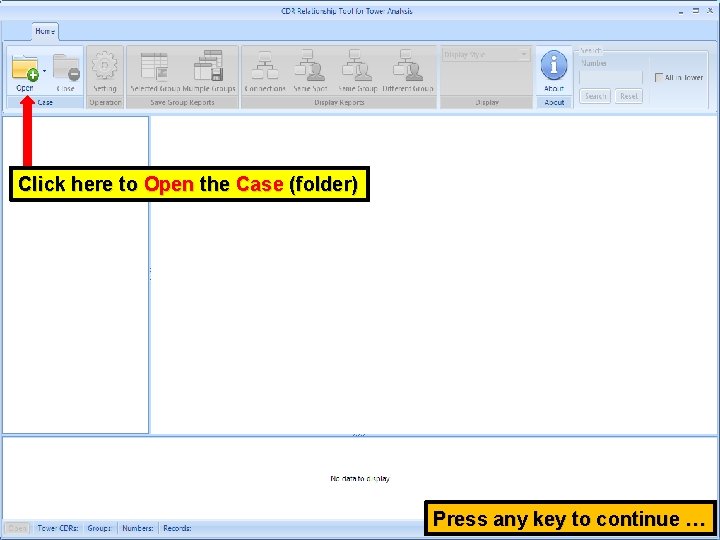Switch to the Home ribbon tab
This screenshot has height=540, width=720.
pos(45,31)
